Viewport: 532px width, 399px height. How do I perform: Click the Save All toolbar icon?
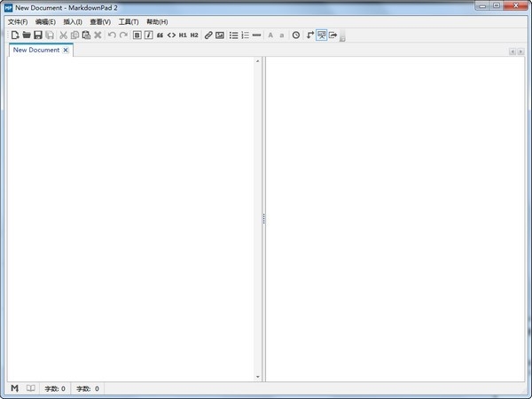point(50,35)
